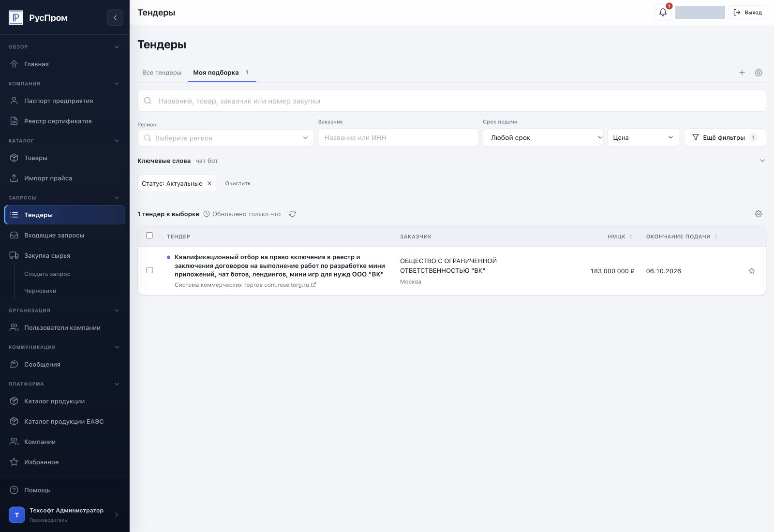Screen dimensions: 774x532
Task: Expand the Ключевые слова section
Action: tap(762, 161)
